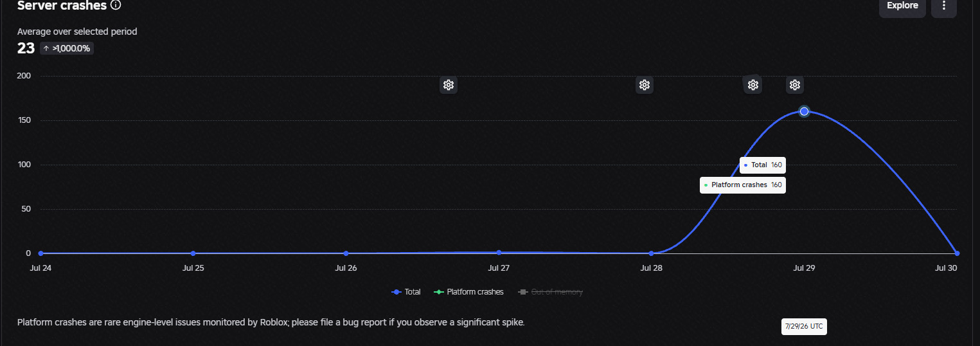The image size is (980, 346).
Task: Select the gear marker between Jul 26 and Jul 27
Action: click(x=449, y=85)
